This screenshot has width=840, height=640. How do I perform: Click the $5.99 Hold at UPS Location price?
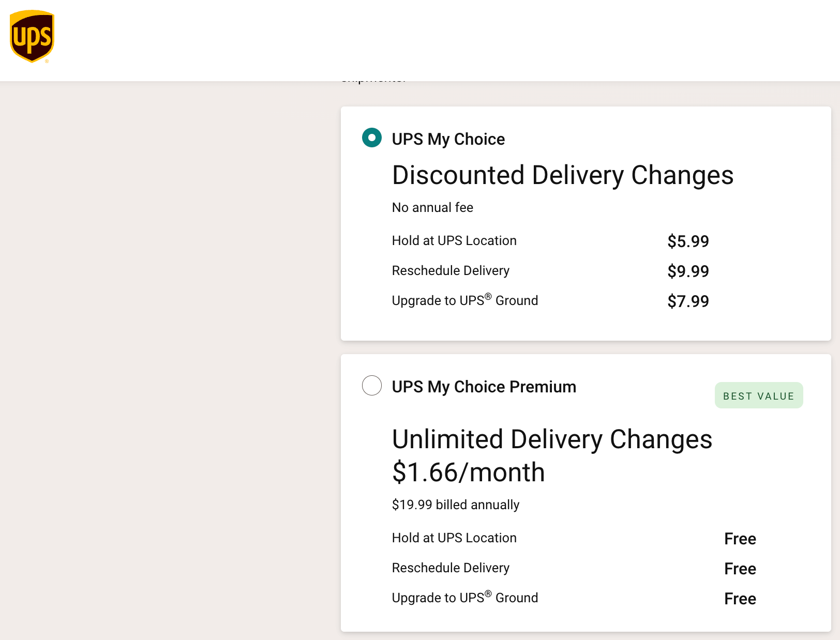[688, 241]
